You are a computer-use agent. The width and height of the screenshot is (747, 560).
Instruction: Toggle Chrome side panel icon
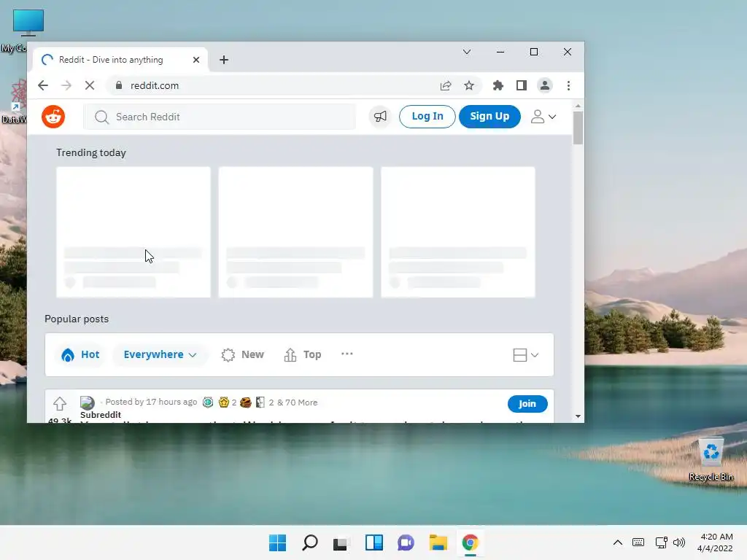click(x=522, y=86)
